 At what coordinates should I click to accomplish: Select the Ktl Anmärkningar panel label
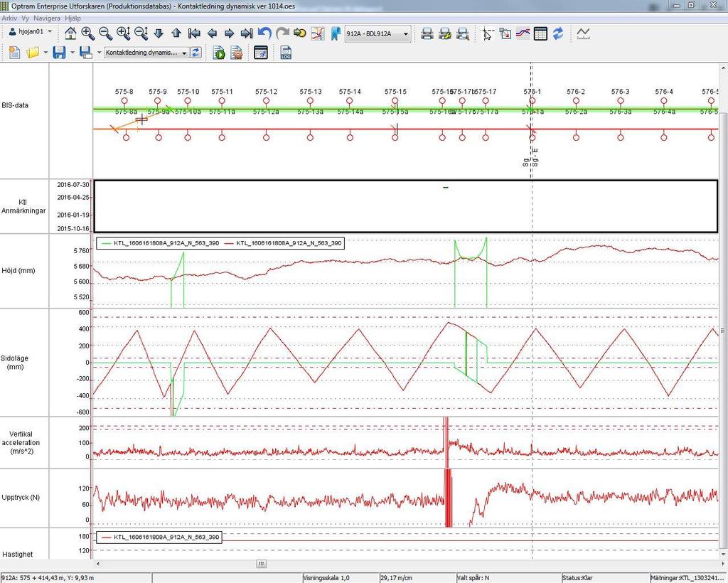(x=23, y=206)
